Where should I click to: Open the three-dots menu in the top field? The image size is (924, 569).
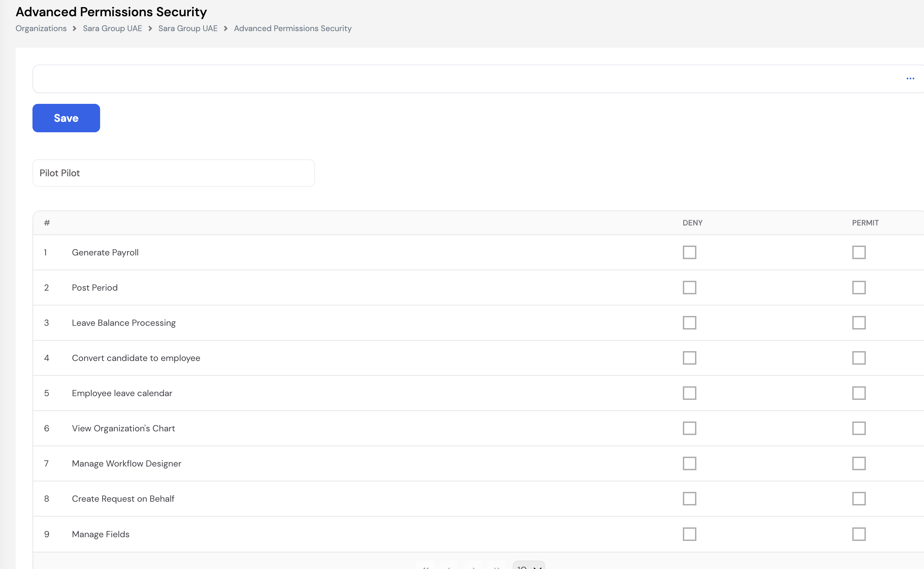pos(910,78)
